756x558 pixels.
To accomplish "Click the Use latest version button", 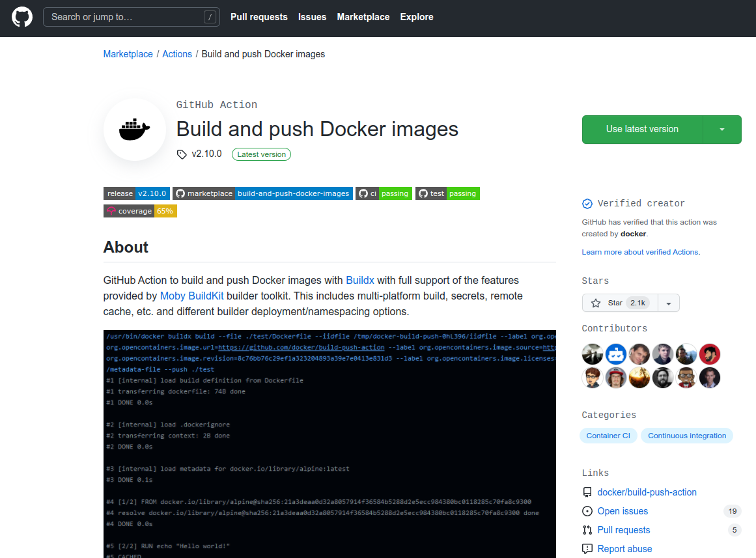I will [x=642, y=130].
